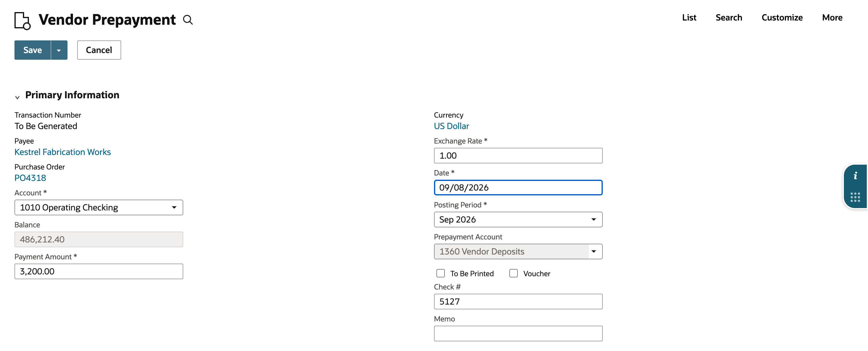The height and width of the screenshot is (351, 868).
Task: Open the Kestrel Fabrication Works payee link
Action: point(62,152)
